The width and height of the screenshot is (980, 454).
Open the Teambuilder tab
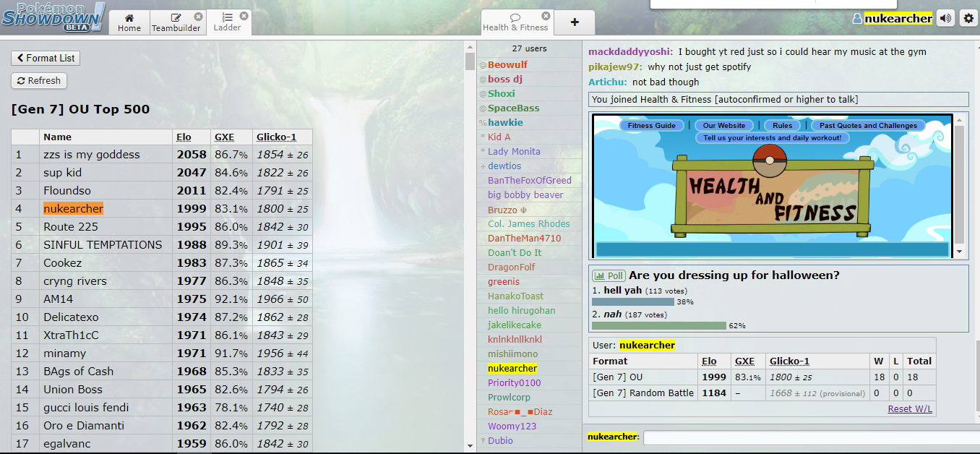pyautogui.click(x=176, y=22)
